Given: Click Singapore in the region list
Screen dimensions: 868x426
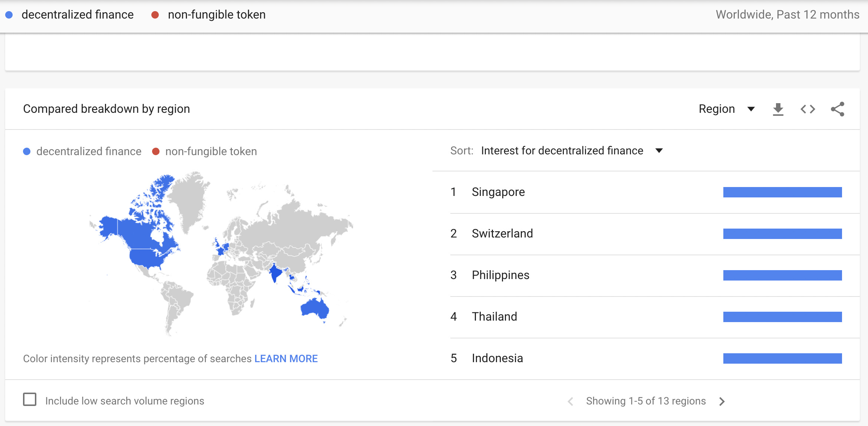Looking at the screenshot, I should (x=498, y=192).
